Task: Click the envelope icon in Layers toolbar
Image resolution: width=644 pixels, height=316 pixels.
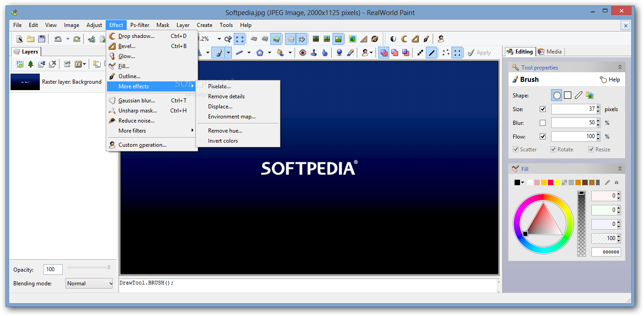Action: [67, 64]
